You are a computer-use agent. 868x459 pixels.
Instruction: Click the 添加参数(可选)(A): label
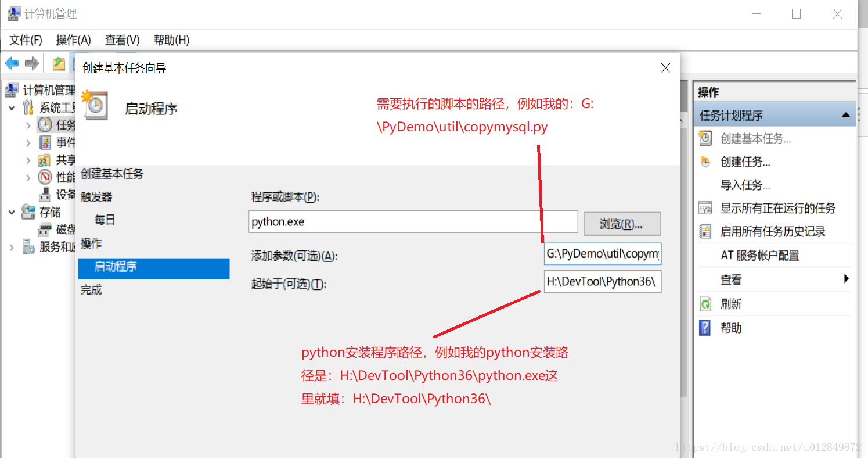click(x=294, y=256)
